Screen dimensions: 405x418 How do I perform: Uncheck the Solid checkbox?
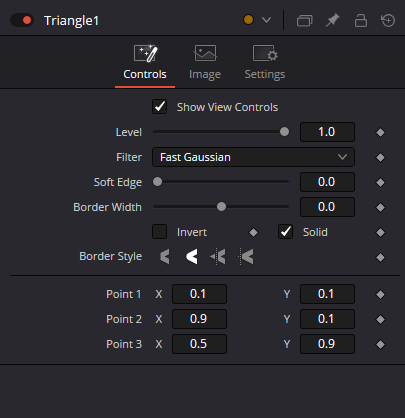click(286, 232)
